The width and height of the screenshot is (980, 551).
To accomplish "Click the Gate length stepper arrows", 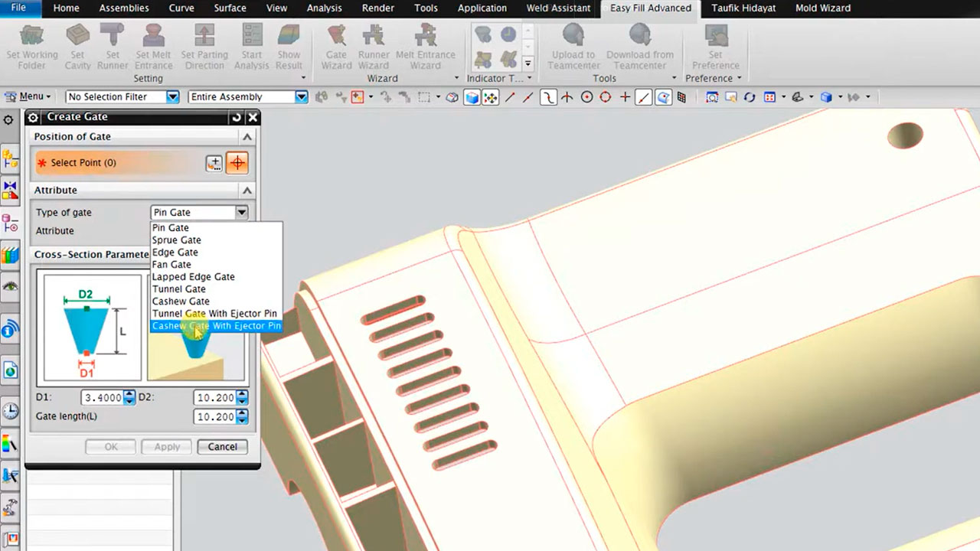I will pyautogui.click(x=243, y=417).
